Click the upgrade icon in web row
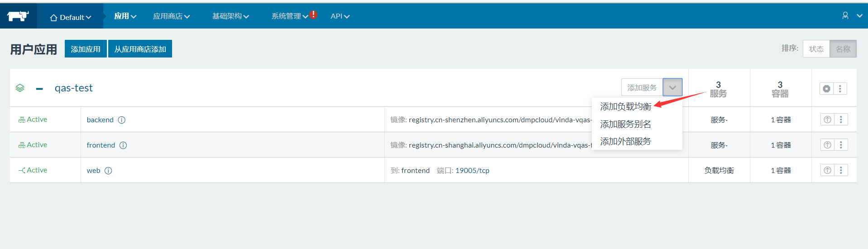This screenshot has width=868, height=249. [x=827, y=170]
